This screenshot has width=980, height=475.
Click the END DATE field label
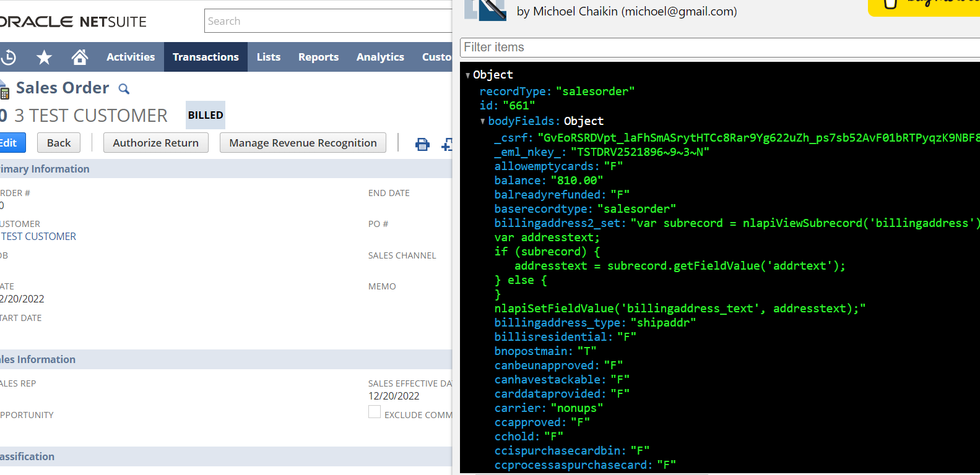point(389,193)
